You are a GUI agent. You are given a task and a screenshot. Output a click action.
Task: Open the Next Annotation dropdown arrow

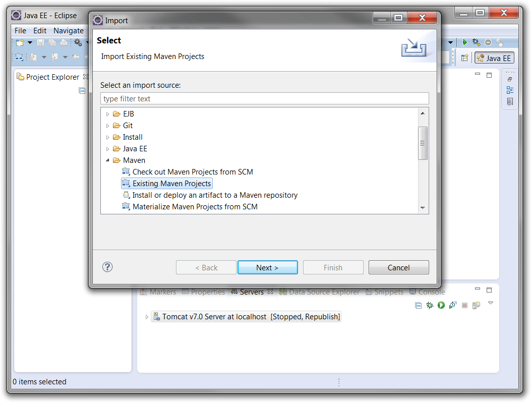44,57
